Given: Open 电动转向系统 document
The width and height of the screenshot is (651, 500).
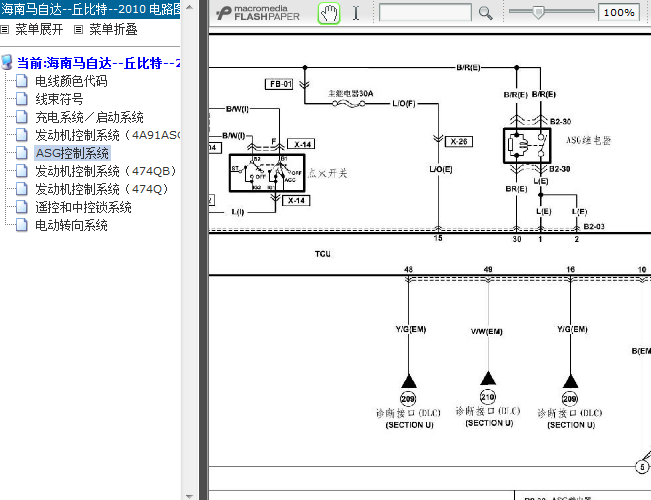Looking at the screenshot, I should [x=71, y=225].
